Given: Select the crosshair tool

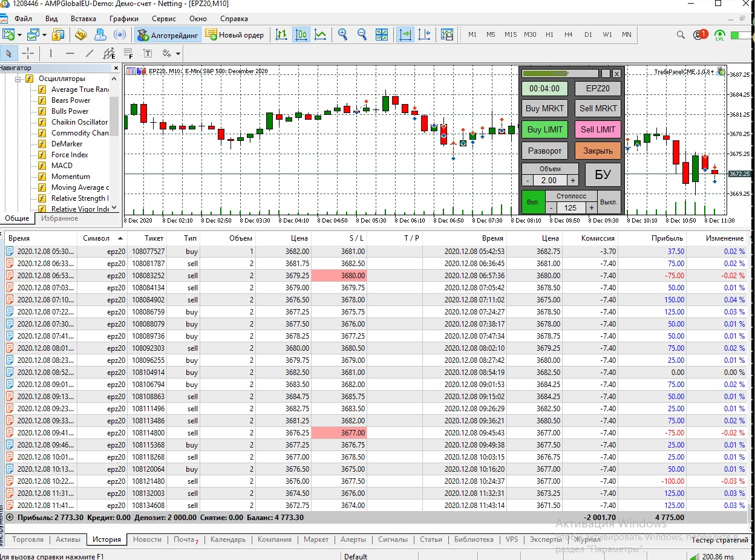Looking at the screenshot, I should click(x=28, y=53).
